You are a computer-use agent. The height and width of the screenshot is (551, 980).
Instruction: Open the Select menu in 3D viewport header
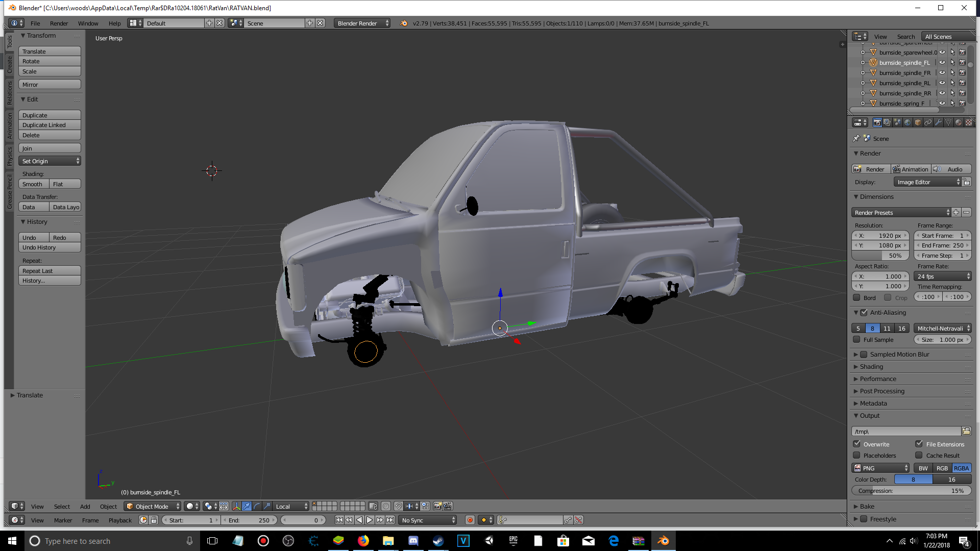(x=62, y=506)
